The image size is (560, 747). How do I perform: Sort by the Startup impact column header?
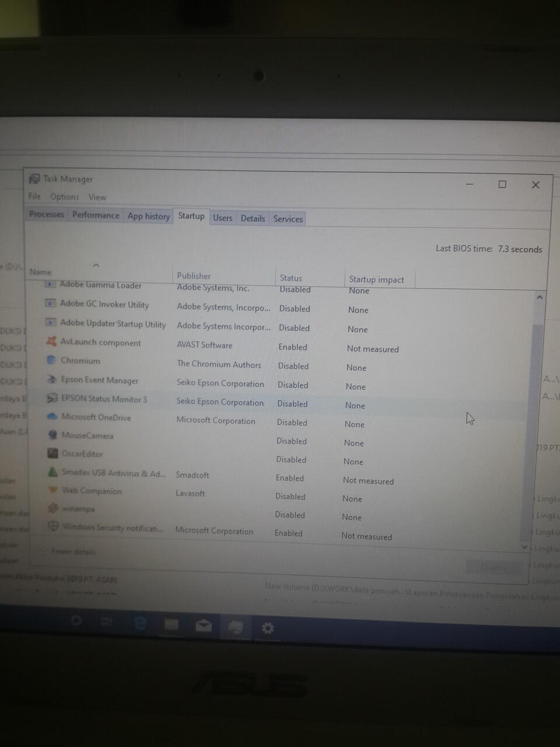point(376,280)
